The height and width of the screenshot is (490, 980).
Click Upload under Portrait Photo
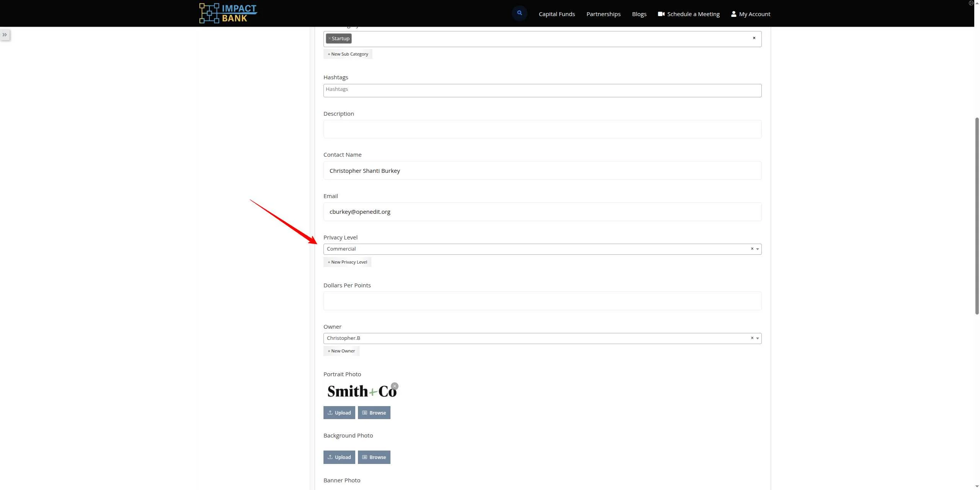pyautogui.click(x=339, y=413)
